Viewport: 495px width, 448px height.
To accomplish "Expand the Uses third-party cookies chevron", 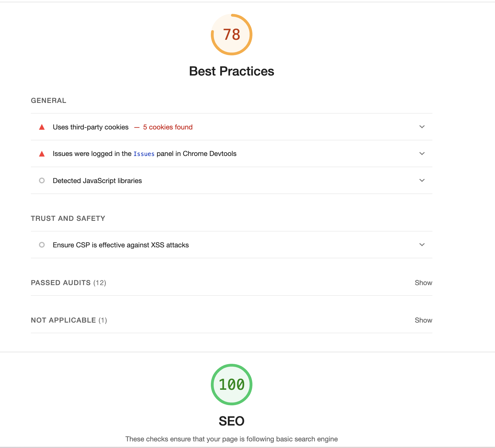I will pyautogui.click(x=422, y=127).
